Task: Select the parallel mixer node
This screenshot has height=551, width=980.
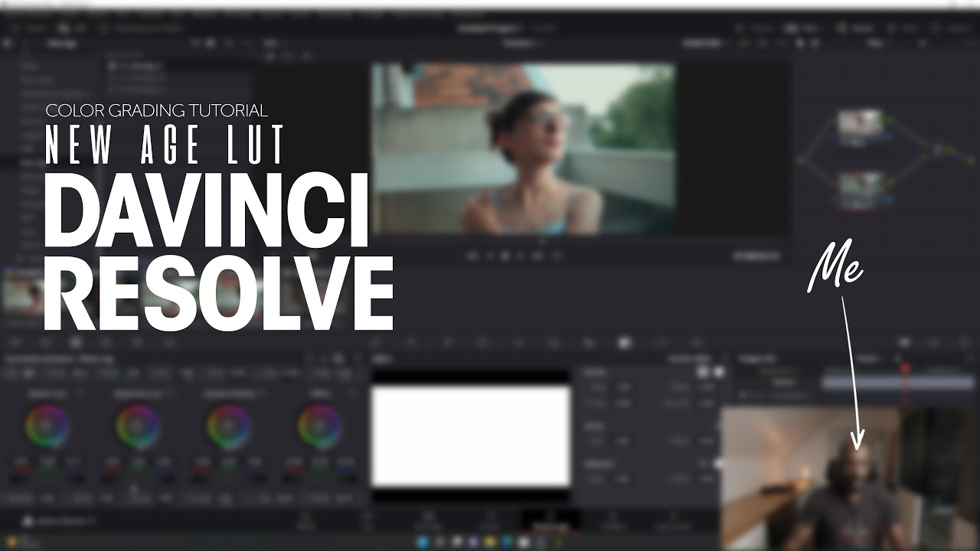Action: click(x=938, y=149)
